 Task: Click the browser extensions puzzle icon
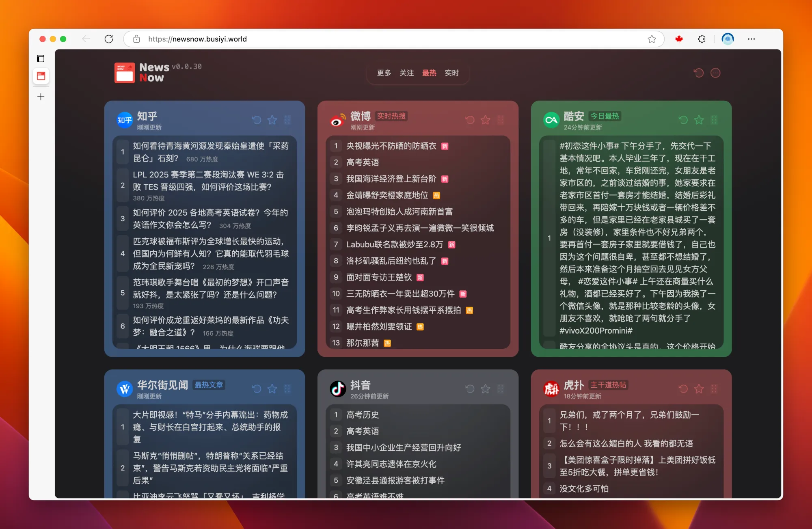[702, 39]
